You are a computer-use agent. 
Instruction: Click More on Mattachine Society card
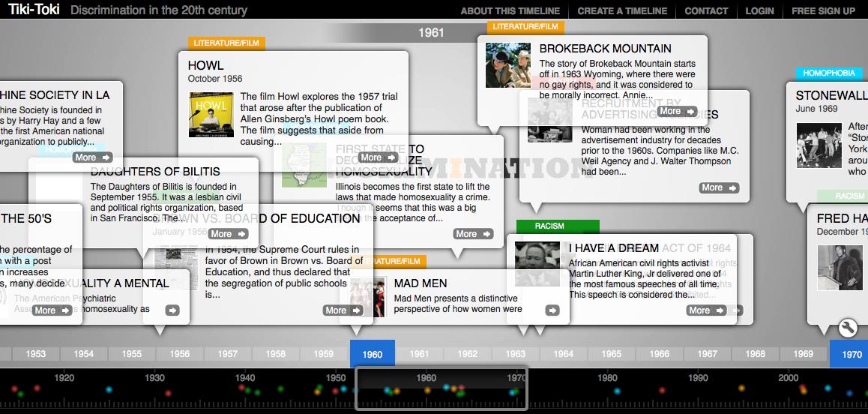(92, 157)
